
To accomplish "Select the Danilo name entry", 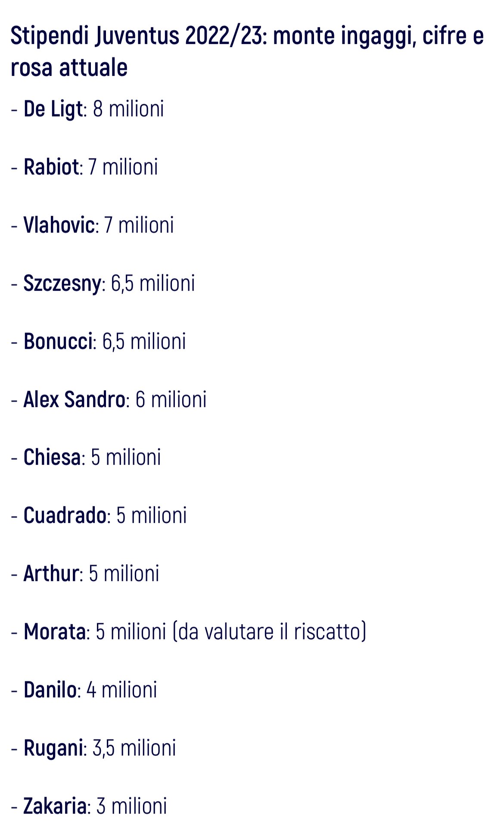I will (50, 690).
